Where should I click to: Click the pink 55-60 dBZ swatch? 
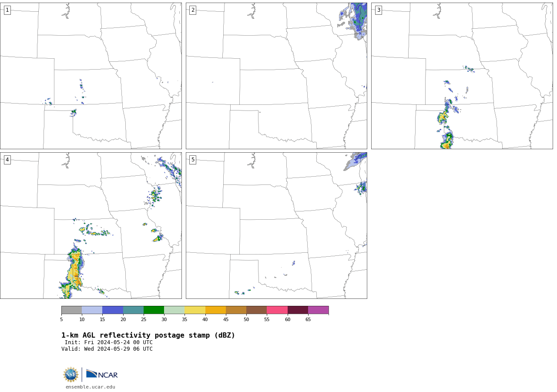click(277, 310)
